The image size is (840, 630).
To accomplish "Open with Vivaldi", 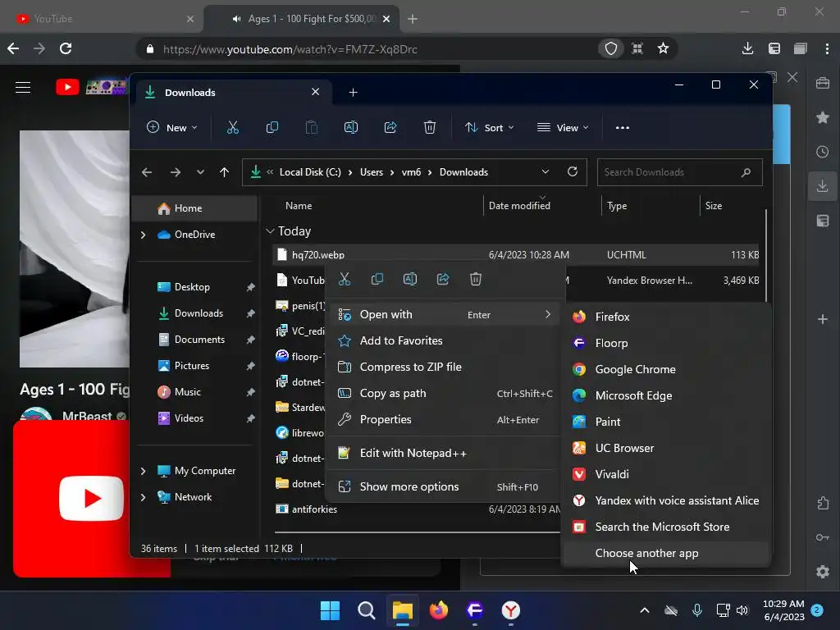I will [666, 474].
